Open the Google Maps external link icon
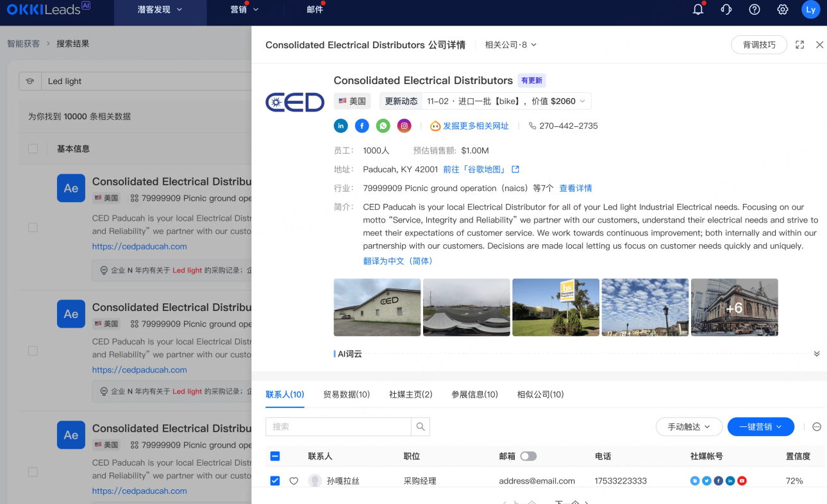The image size is (827, 504). tap(515, 169)
